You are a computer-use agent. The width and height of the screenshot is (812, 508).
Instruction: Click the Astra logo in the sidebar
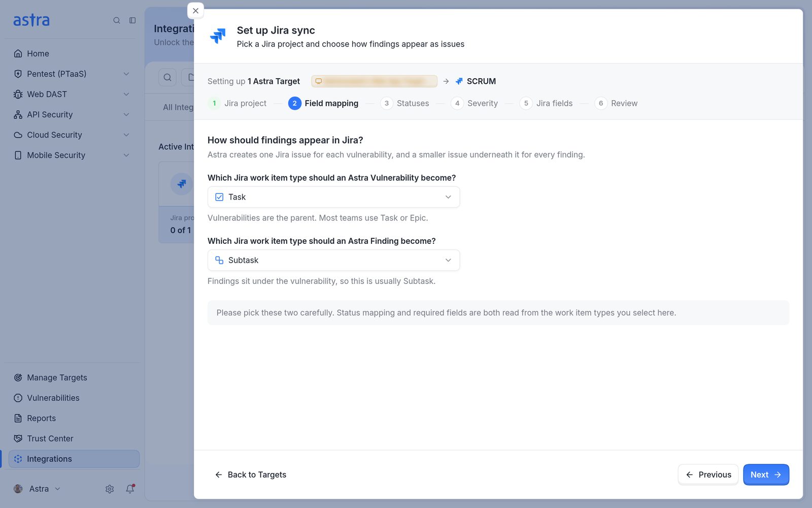coord(31,20)
